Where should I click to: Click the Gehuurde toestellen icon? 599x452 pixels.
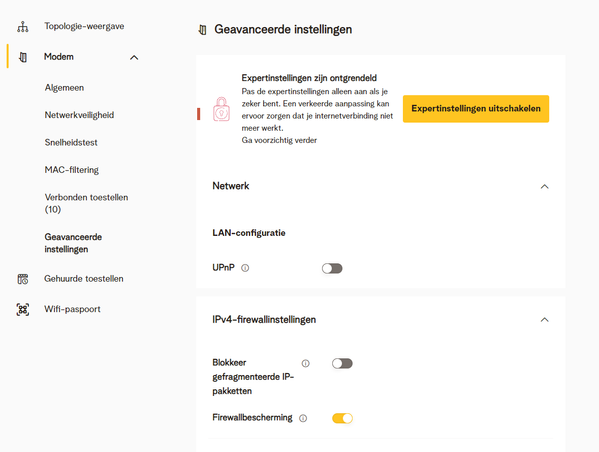[x=23, y=279]
